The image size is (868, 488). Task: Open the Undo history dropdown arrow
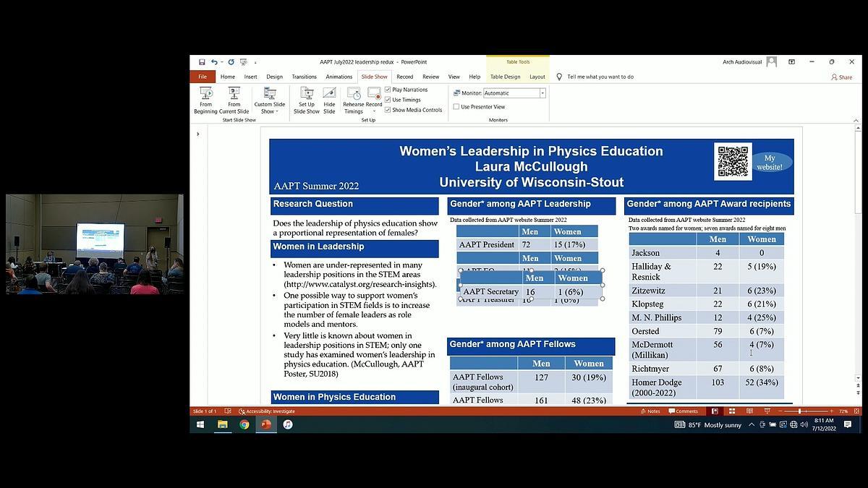pos(221,62)
